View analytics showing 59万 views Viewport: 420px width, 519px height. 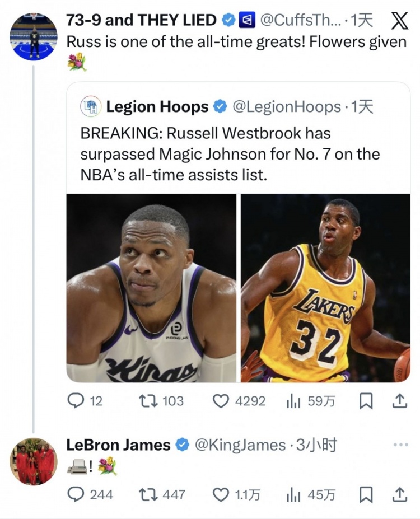click(x=293, y=401)
